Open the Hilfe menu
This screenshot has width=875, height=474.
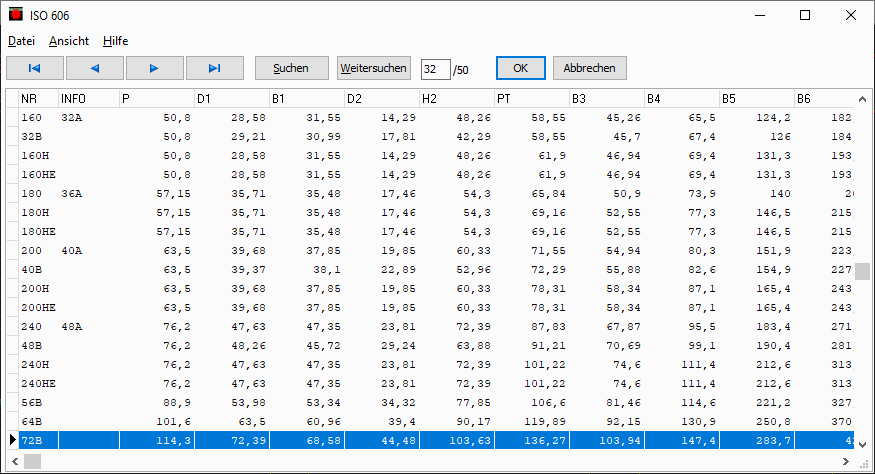115,41
